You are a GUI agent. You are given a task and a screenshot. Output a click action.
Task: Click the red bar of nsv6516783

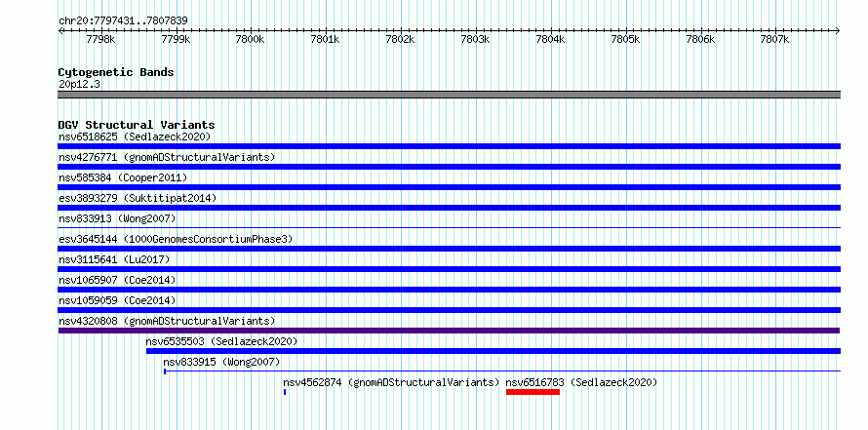(533, 392)
